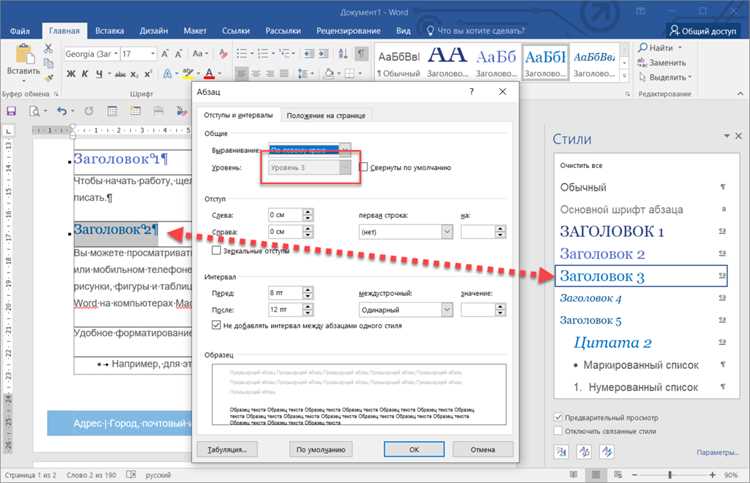Click the New Style icon in Styles pane
Viewport: 750px width, 483px height.
(x=562, y=451)
